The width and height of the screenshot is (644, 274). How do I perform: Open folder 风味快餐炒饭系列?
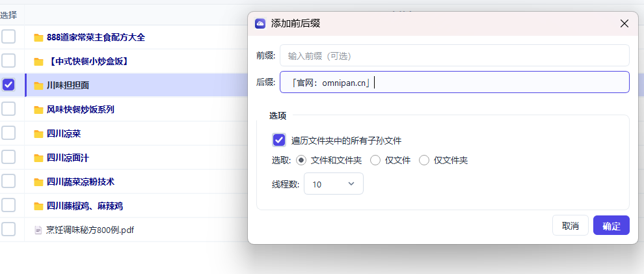(x=81, y=109)
